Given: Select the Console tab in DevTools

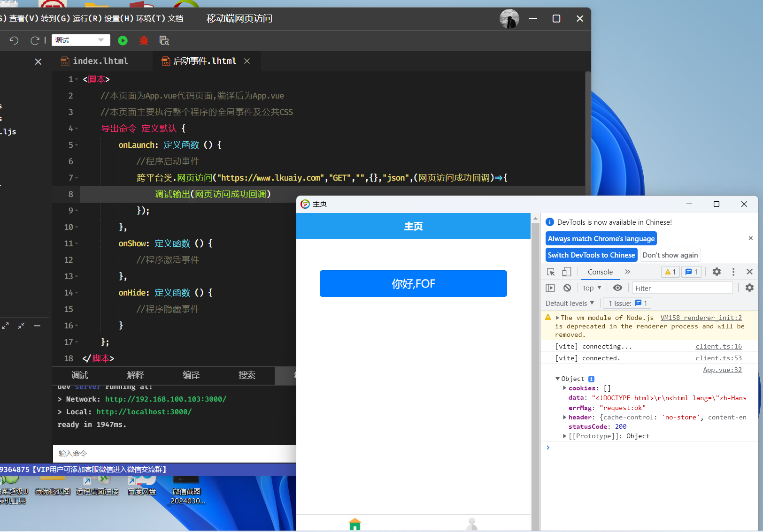Looking at the screenshot, I should click(600, 272).
